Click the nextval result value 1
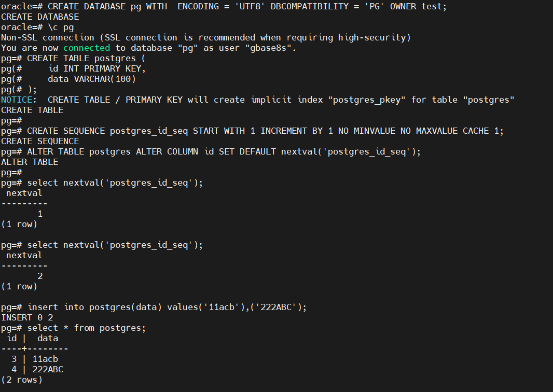 point(40,214)
